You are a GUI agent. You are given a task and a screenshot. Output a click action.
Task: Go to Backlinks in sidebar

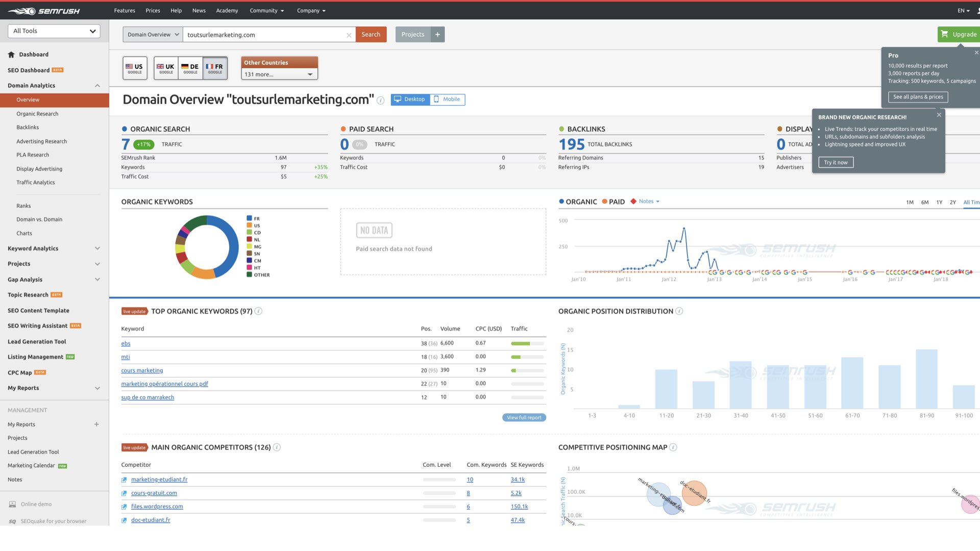coord(28,128)
